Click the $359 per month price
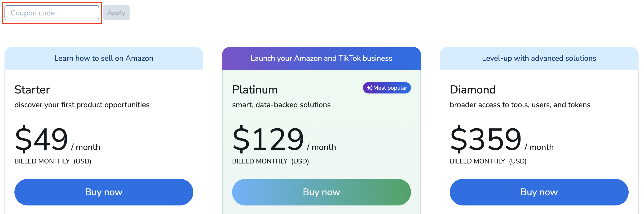This screenshot has width=644, height=214. pos(485,139)
